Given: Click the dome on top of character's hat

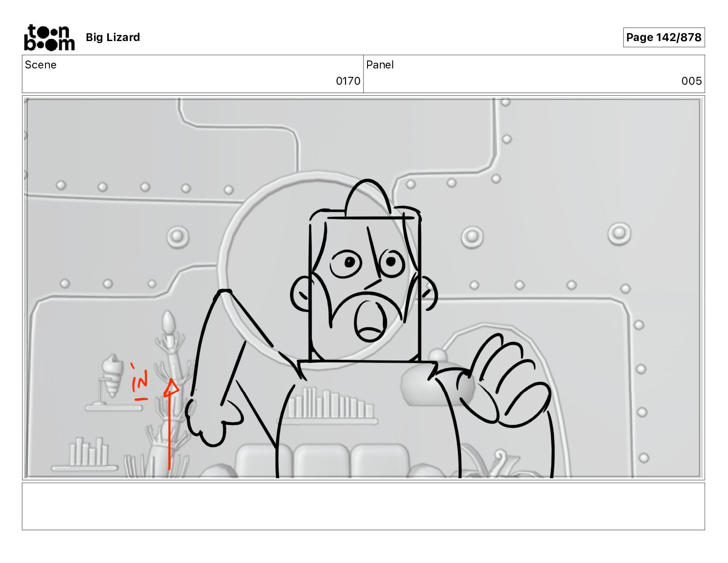Looking at the screenshot, I should click(368, 198).
